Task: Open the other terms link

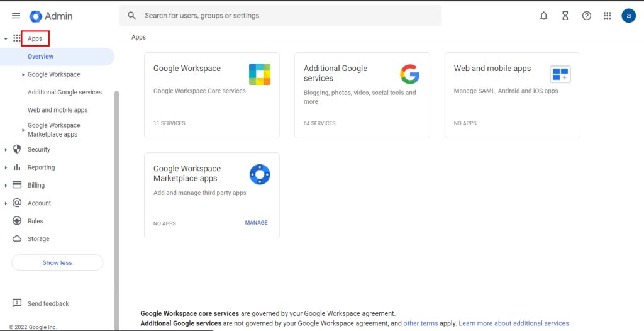Action: point(421,323)
